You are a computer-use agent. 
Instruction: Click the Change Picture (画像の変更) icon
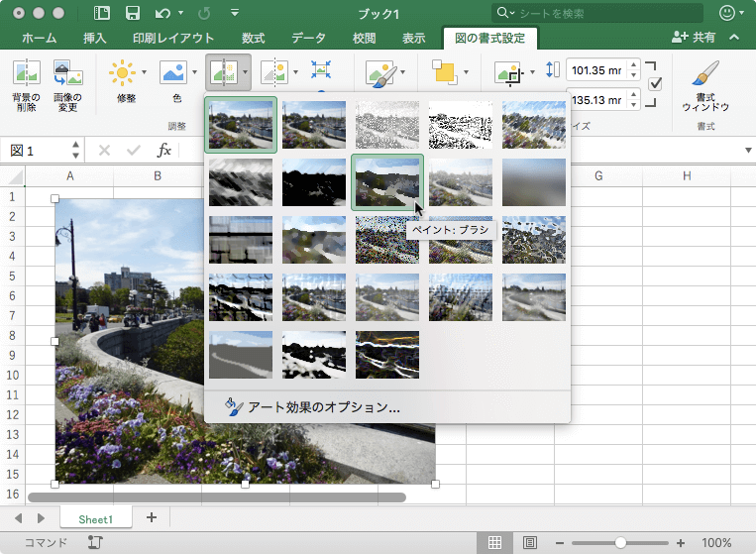pos(68,72)
